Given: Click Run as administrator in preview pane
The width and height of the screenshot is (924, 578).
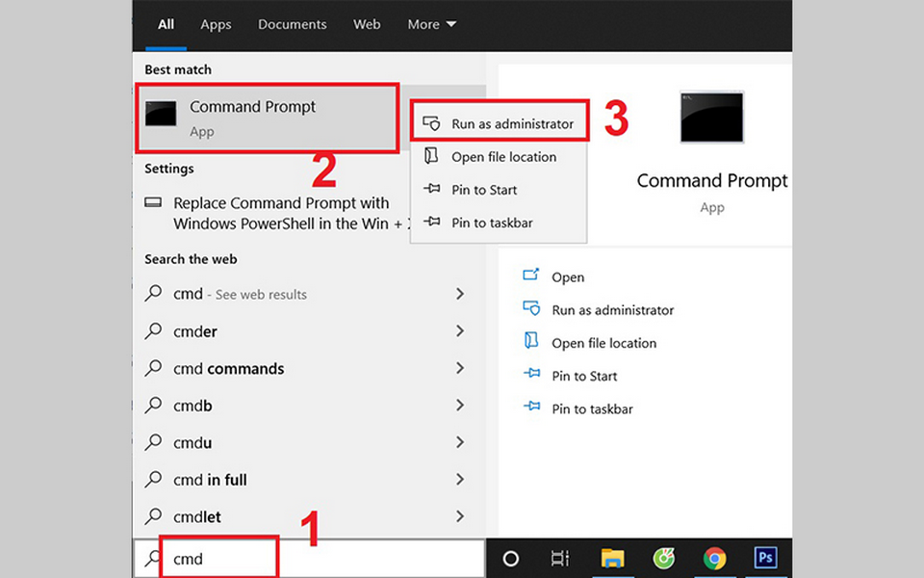Looking at the screenshot, I should tap(613, 310).
